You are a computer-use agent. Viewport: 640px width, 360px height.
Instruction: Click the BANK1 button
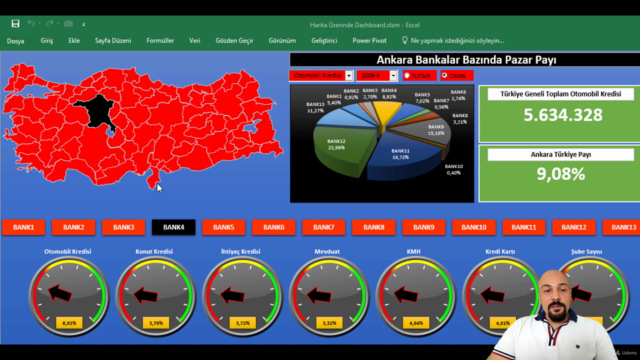pyautogui.click(x=23, y=227)
